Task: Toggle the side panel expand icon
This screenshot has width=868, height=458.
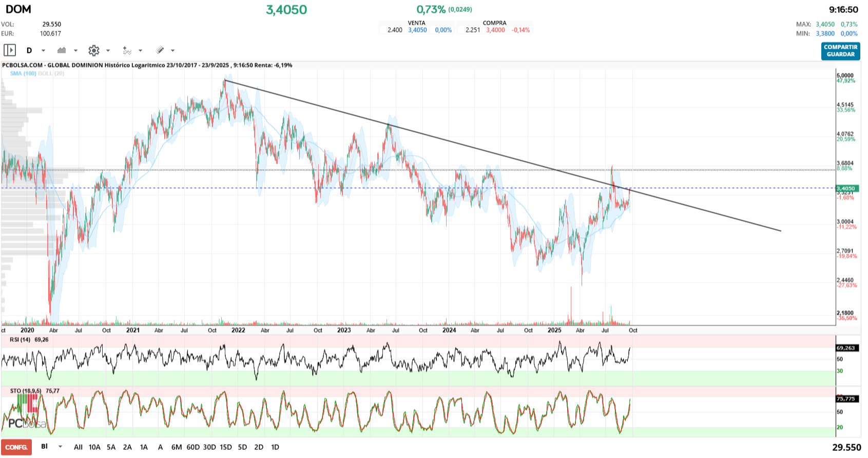Action: (10, 50)
